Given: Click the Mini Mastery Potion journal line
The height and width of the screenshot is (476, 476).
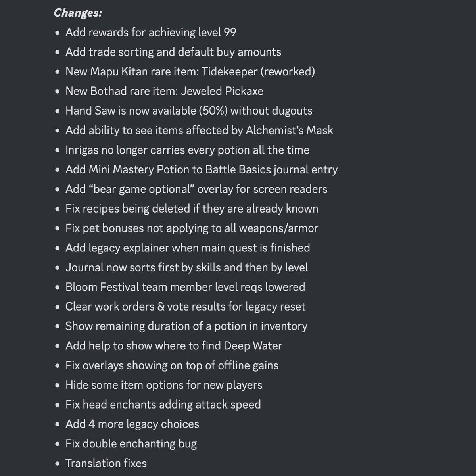Looking at the screenshot, I should point(202,169).
